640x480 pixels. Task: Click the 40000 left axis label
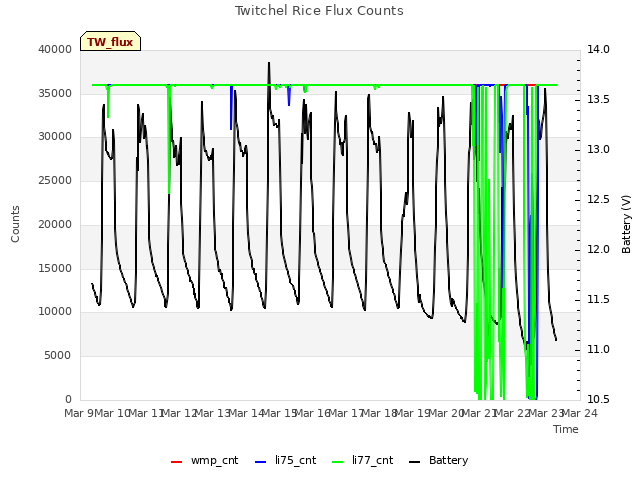[55, 49]
